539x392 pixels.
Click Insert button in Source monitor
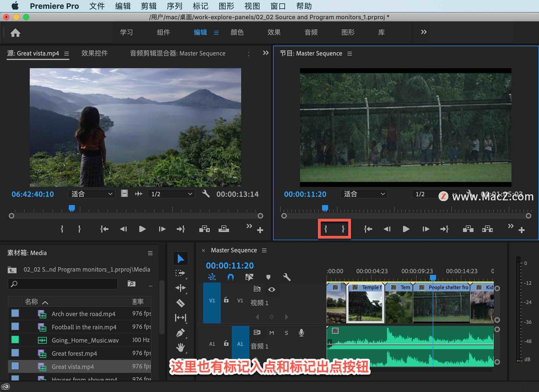click(204, 229)
